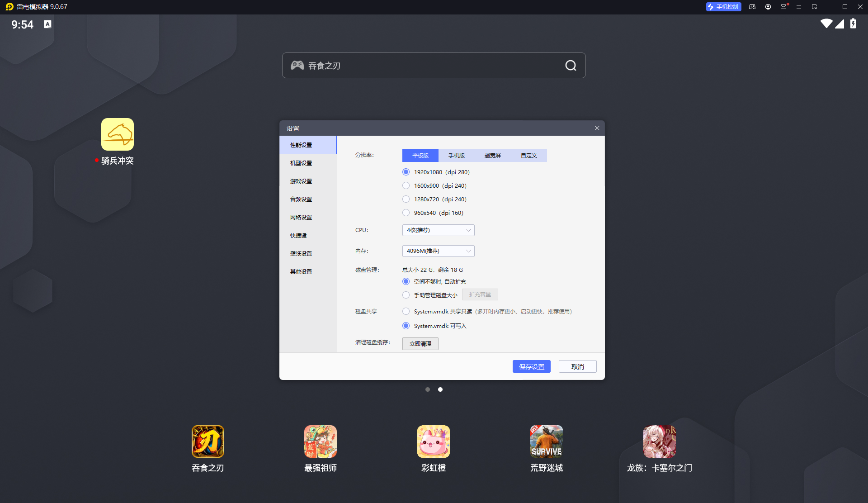Choose the 960x540 (dpi 160) option
This screenshot has width=868, height=503.
click(x=406, y=213)
